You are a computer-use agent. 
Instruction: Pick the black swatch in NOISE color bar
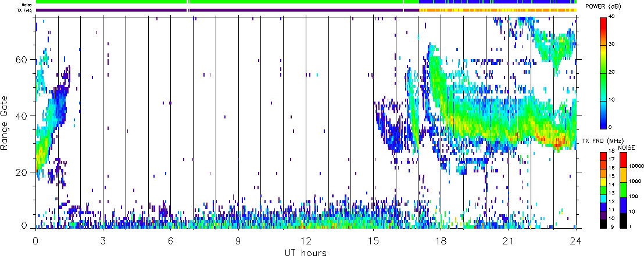[623, 221]
